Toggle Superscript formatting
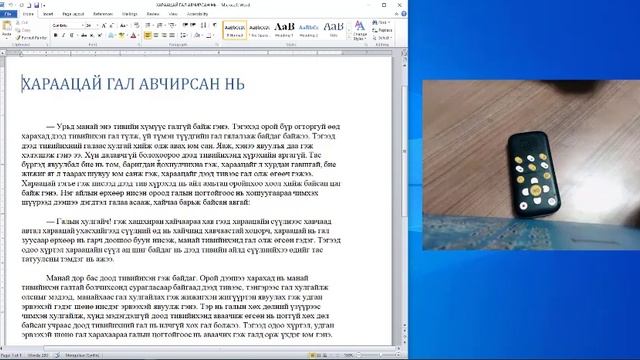The width and height of the screenshot is (640, 360). coord(100,36)
